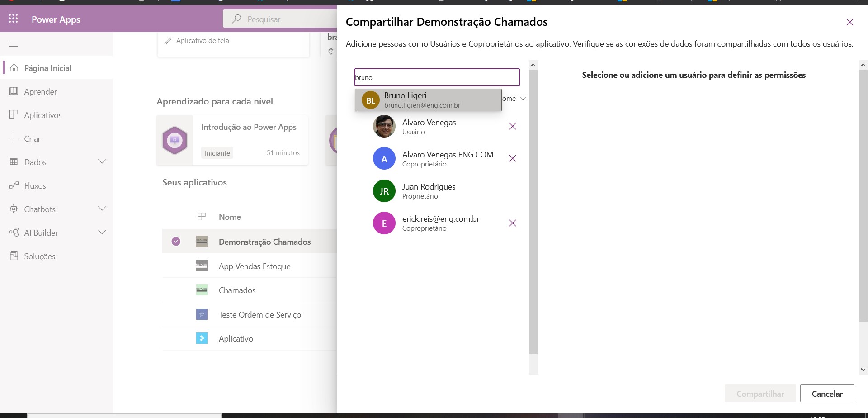The width and height of the screenshot is (868, 418).
Task: Click the Chamados app name
Action: pos(237,290)
